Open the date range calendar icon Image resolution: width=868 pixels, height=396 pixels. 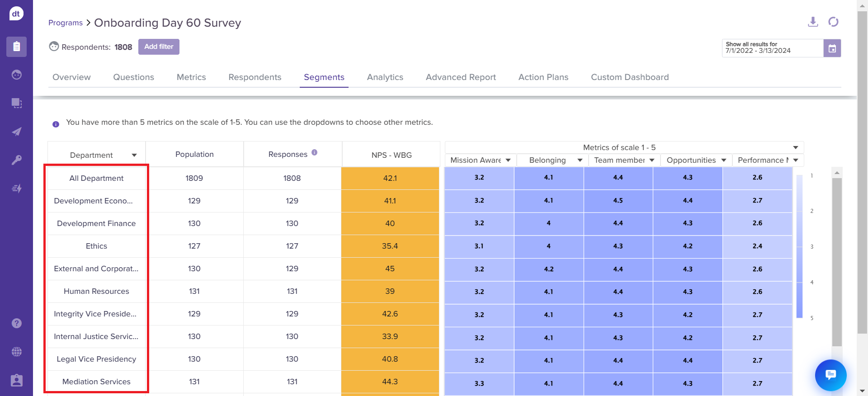pyautogui.click(x=832, y=48)
